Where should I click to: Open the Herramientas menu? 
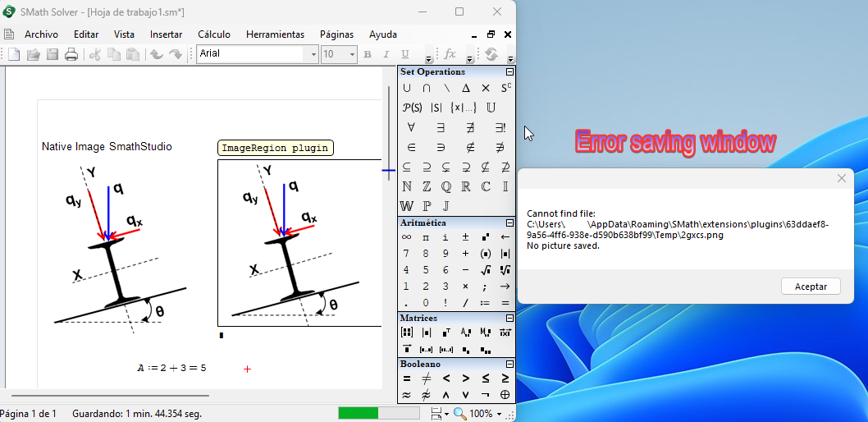tap(275, 34)
